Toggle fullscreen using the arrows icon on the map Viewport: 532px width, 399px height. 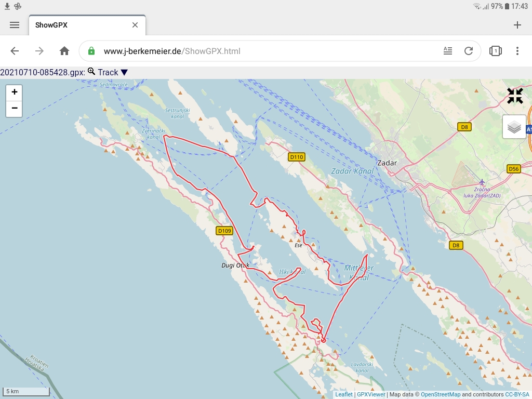tap(515, 96)
